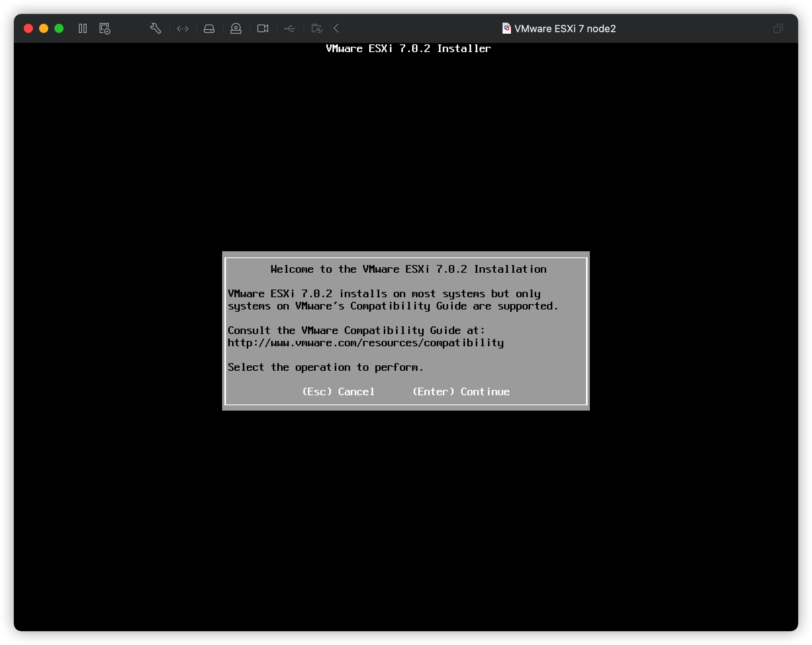Click the Welcome installation dialog heading
The image size is (812, 645).
(x=408, y=269)
